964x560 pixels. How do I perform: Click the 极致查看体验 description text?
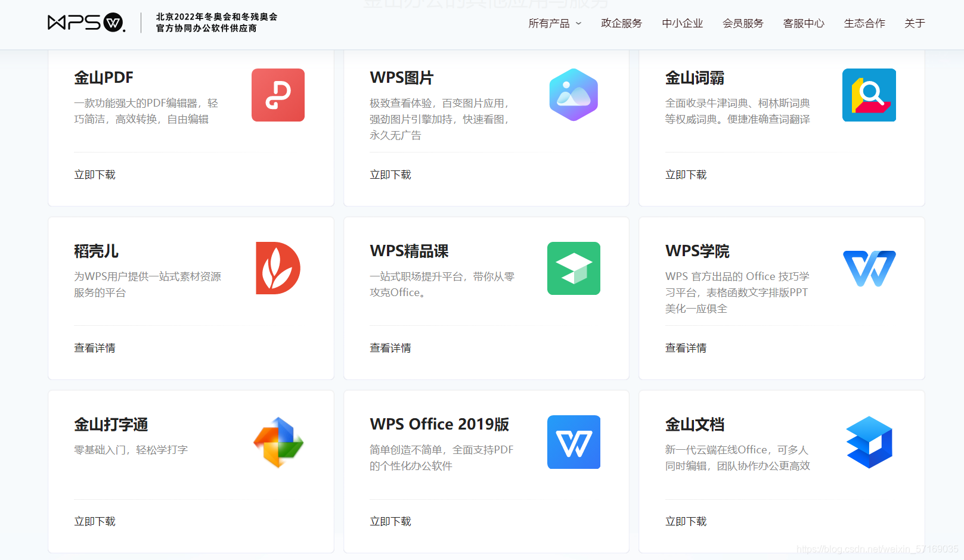click(x=440, y=119)
